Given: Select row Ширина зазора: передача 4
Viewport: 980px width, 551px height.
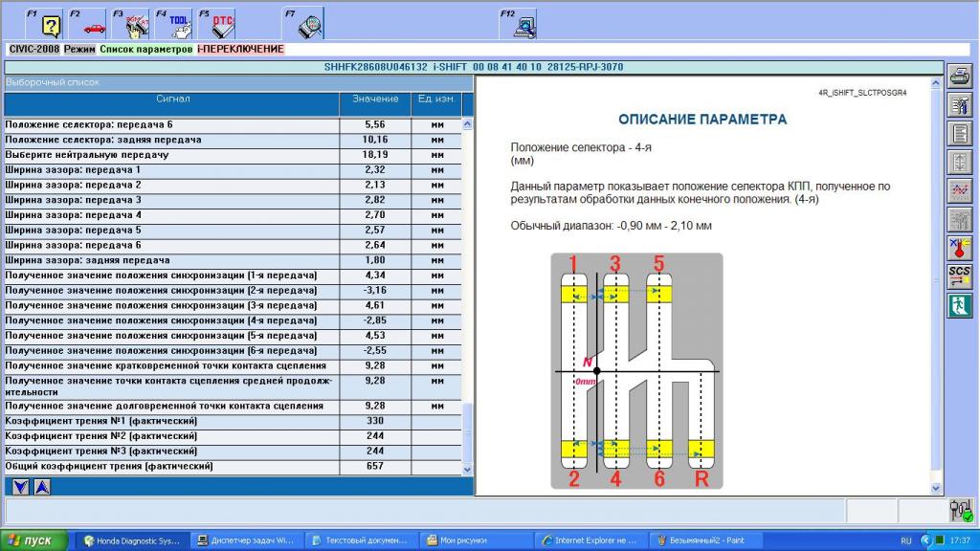Looking at the screenshot, I should [x=233, y=215].
